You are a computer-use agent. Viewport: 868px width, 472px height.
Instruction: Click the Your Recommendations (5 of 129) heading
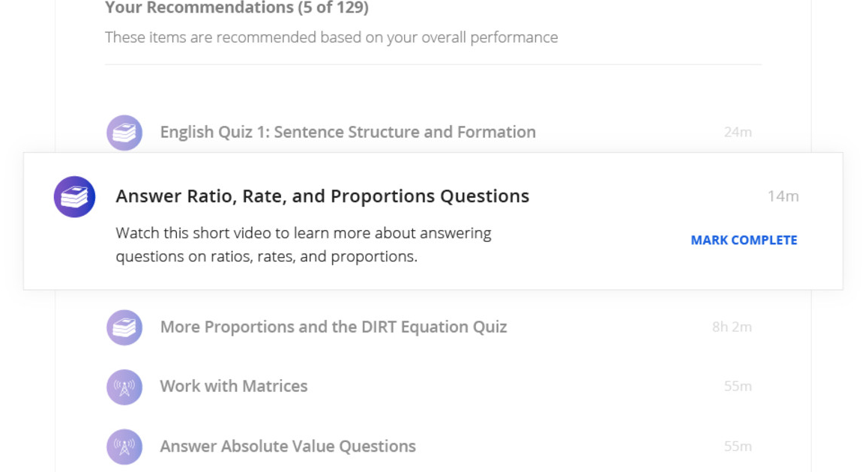tap(237, 8)
